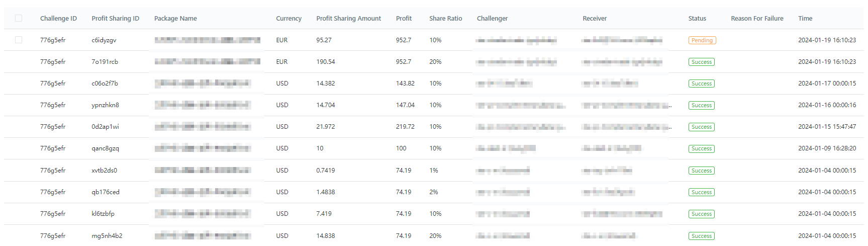Viewport: 868px width, 246px height.
Task: Tick the select-all checkbox in header
Action: (x=19, y=18)
